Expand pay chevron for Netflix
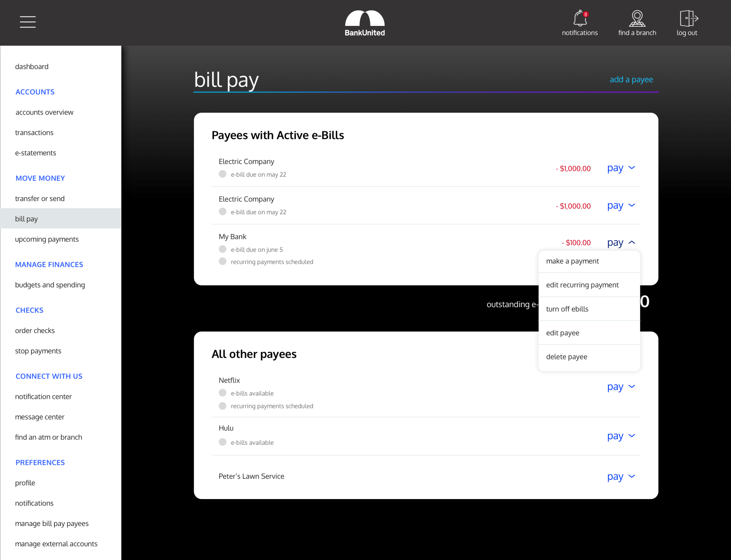The height and width of the screenshot is (560, 731). 632,387
